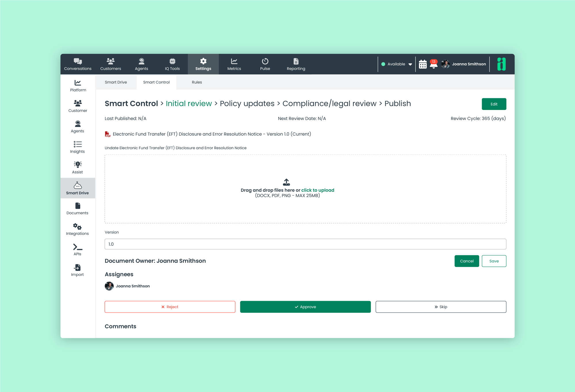575x392 pixels.
Task: Click the Reject button
Action: click(170, 307)
